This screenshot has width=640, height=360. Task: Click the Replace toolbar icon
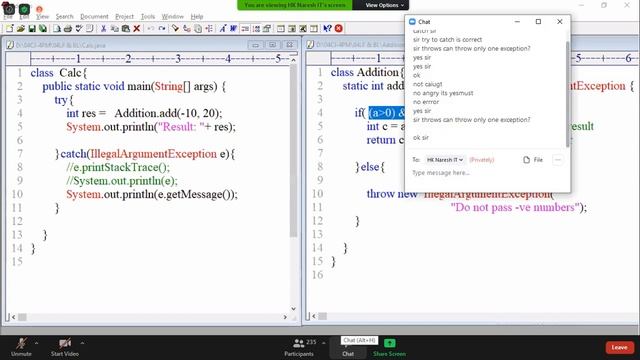pos(187,29)
